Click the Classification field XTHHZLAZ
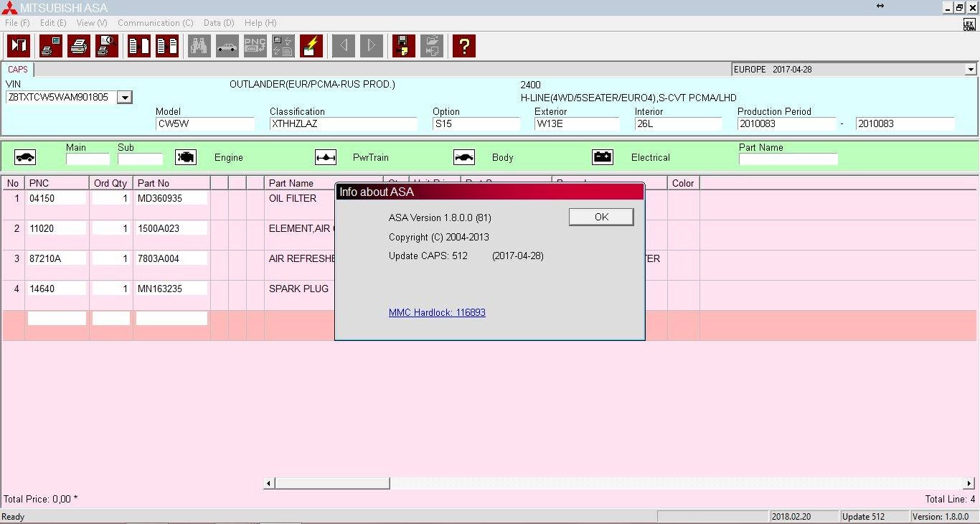980x524 pixels. [x=343, y=123]
